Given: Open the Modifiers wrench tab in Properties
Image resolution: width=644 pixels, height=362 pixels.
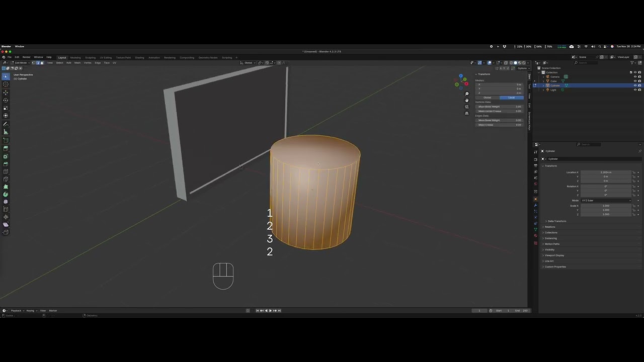Looking at the screenshot, I should [535, 205].
